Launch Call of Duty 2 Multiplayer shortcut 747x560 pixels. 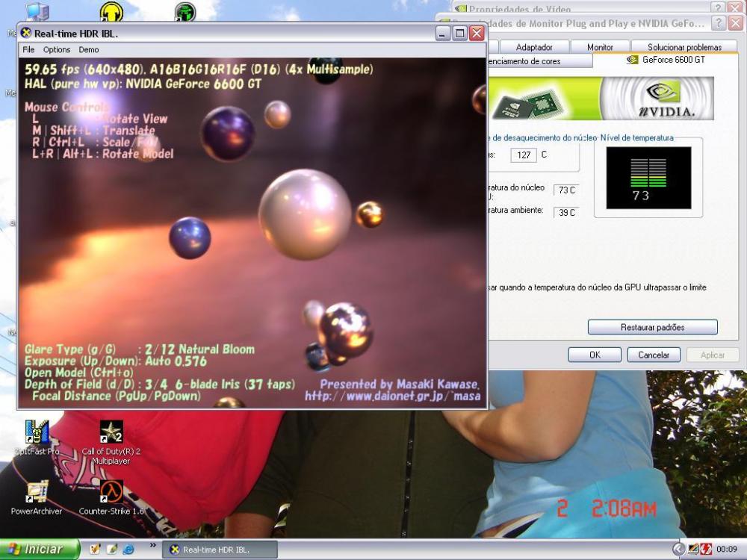[111, 434]
